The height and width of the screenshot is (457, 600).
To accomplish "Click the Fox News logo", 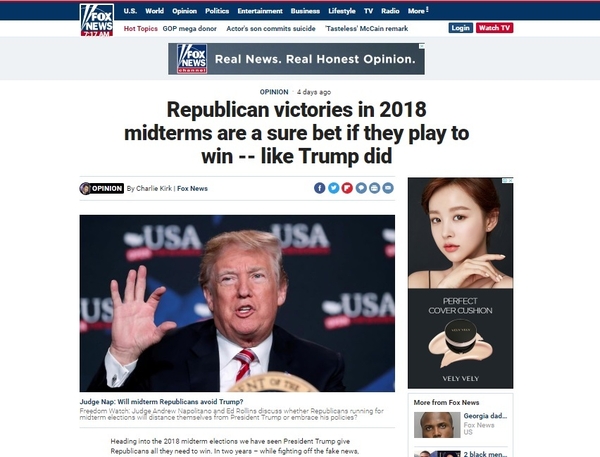I will pyautogui.click(x=97, y=20).
